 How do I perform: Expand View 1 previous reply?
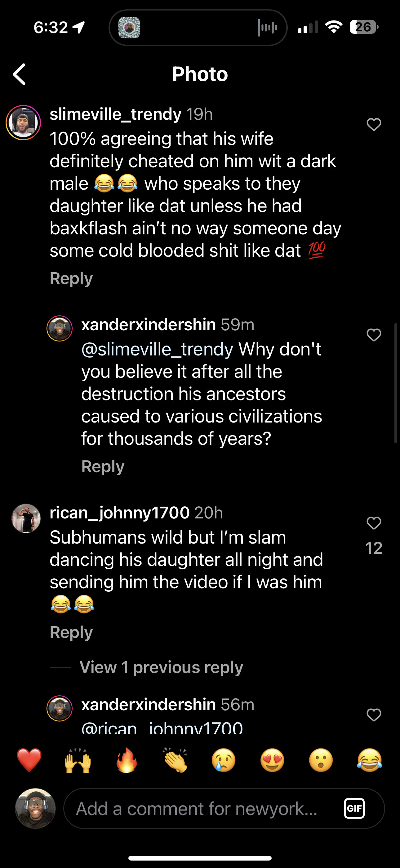point(161,667)
